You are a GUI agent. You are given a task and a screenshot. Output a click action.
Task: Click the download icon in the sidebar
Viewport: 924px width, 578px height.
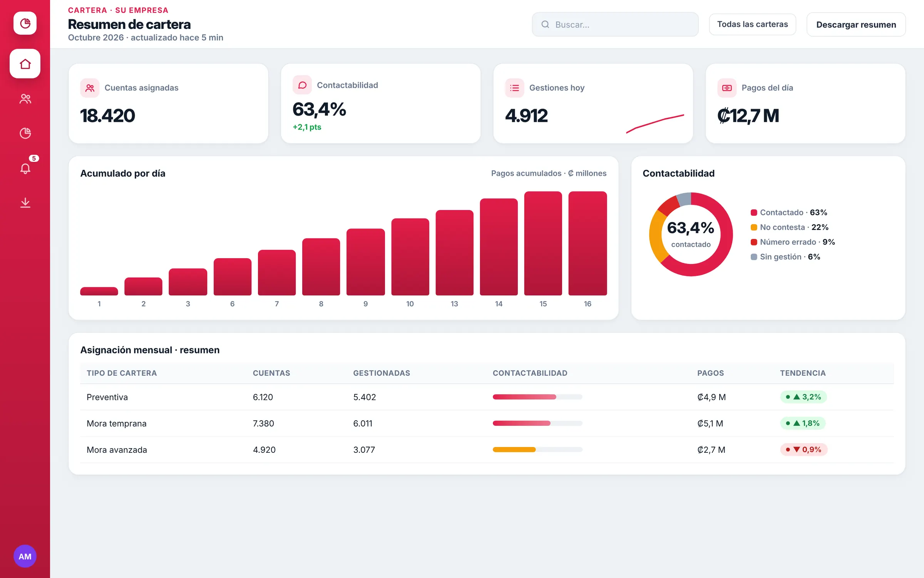click(25, 203)
